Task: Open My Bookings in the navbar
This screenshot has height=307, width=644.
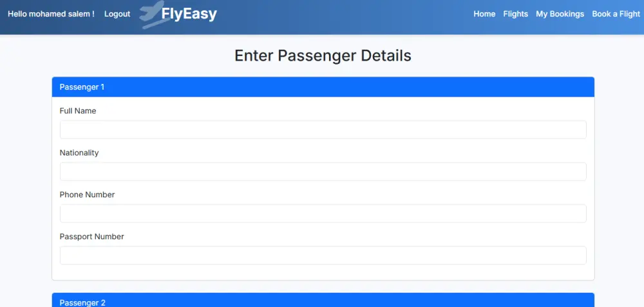Action: tap(560, 14)
